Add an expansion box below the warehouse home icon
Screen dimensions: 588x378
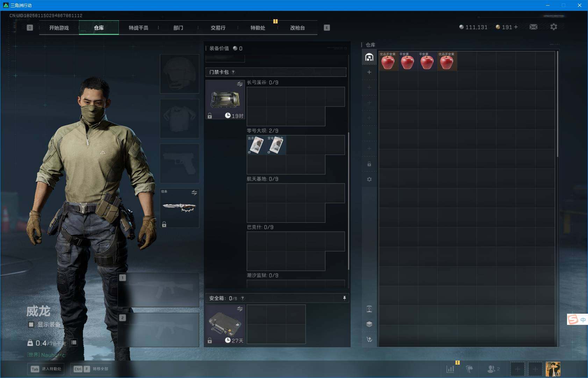[x=369, y=72]
